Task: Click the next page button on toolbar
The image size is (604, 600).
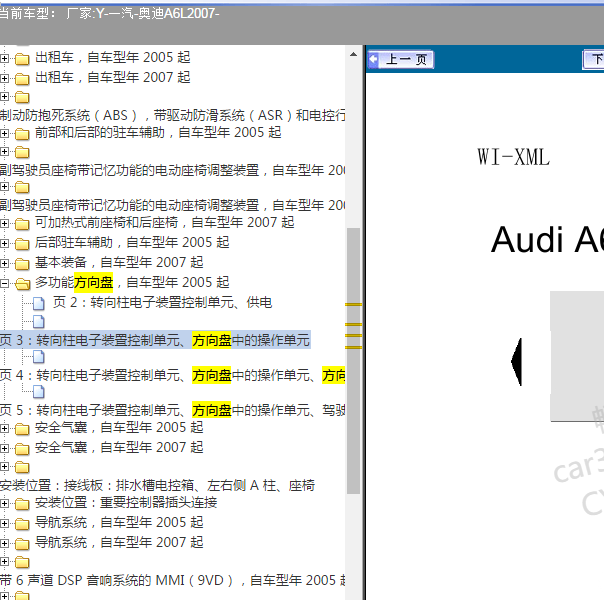Action: pyautogui.click(x=593, y=60)
